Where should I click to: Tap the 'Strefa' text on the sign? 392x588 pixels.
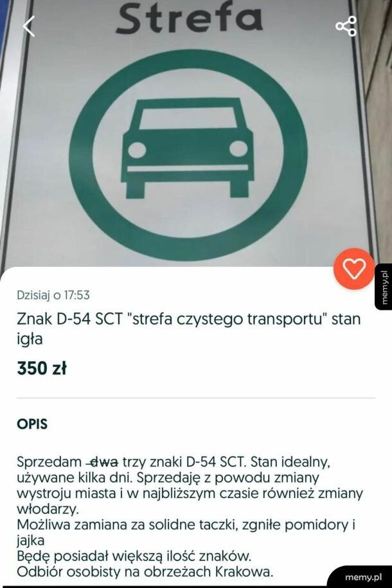point(189,18)
